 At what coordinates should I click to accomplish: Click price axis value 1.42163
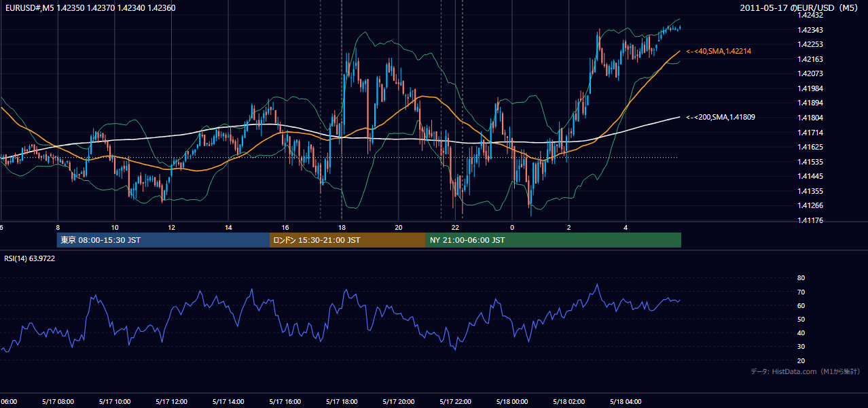811,59
